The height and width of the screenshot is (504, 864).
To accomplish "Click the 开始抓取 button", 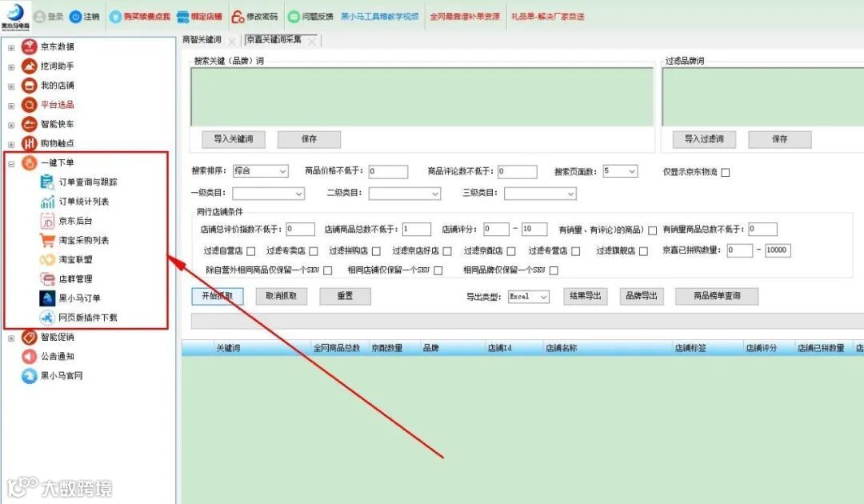I will click(217, 296).
